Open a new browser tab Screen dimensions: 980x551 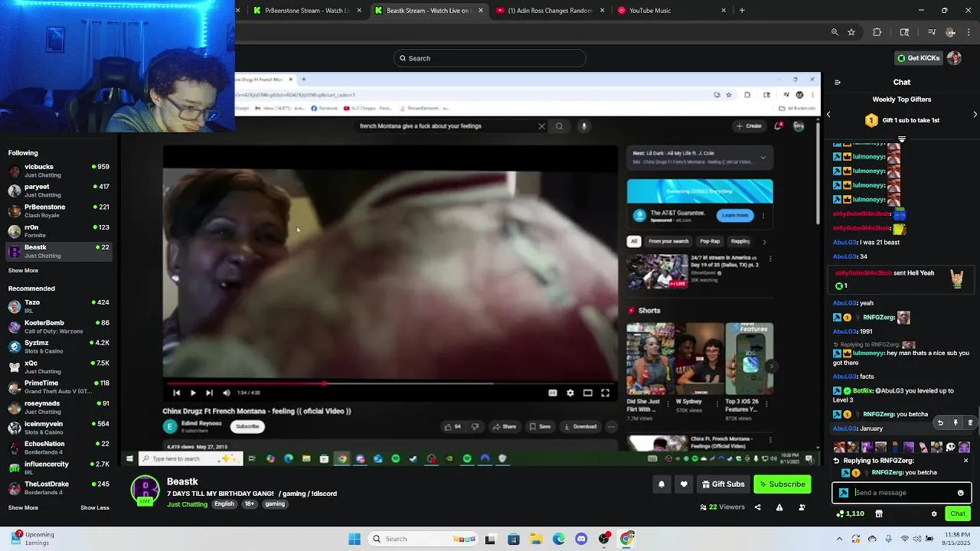[742, 11]
